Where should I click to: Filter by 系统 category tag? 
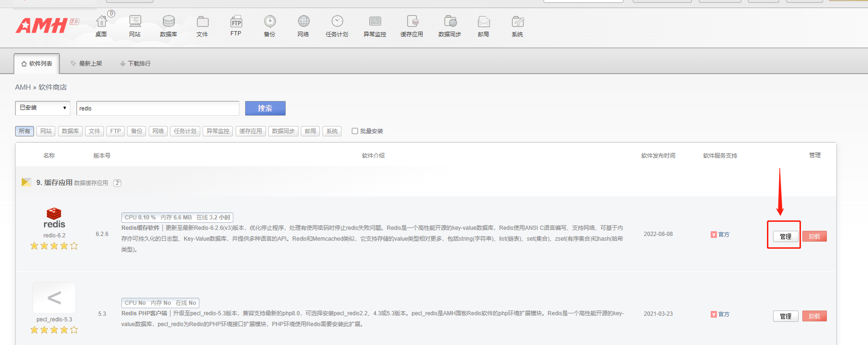[x=332, y=131]
